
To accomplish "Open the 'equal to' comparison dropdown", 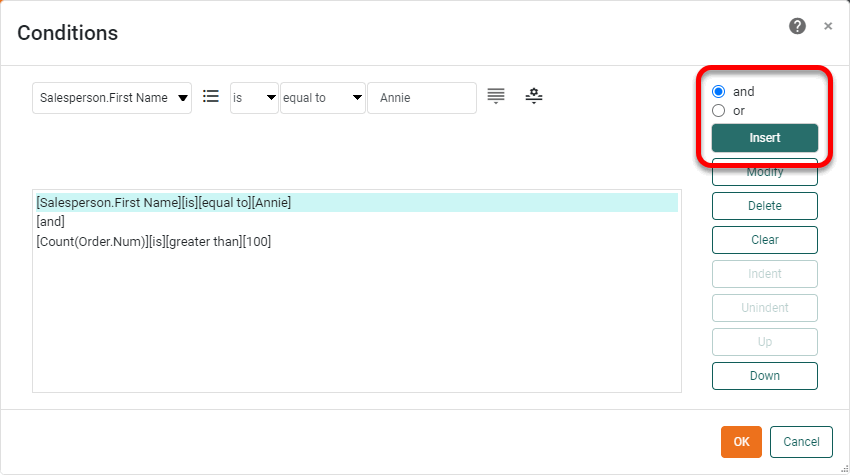I will pos(322,98).
